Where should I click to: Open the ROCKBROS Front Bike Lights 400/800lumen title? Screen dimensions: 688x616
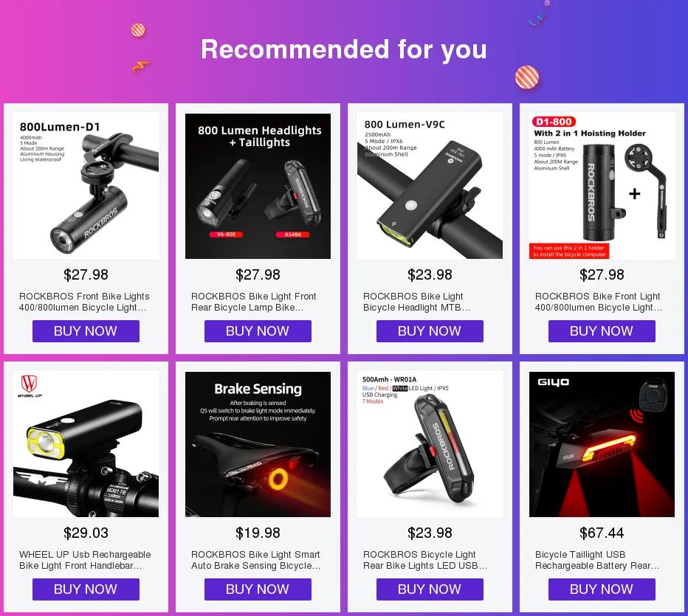point(84,302)
